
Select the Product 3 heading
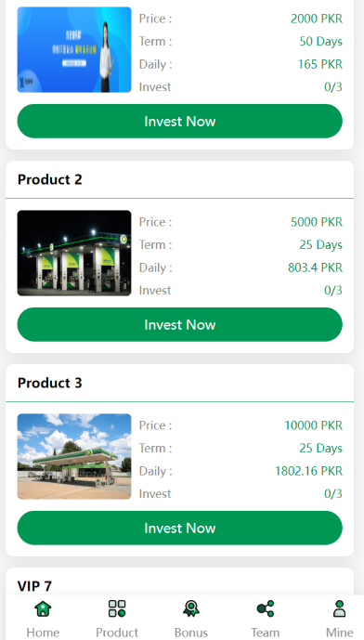[50, 383]
